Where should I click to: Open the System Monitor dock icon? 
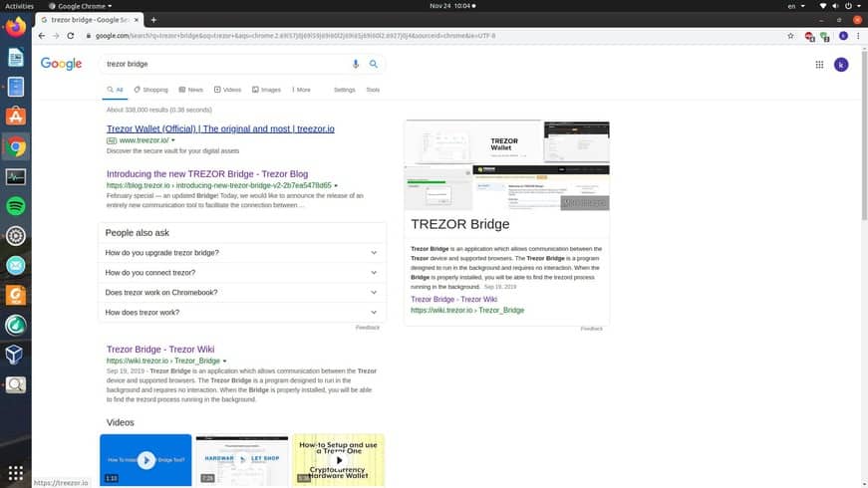pyautogui.click(x=16, y=176)
